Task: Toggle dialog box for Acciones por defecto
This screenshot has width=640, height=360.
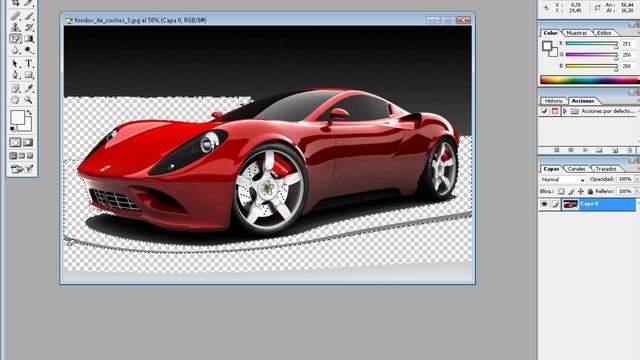Action: tap(555, 111)
